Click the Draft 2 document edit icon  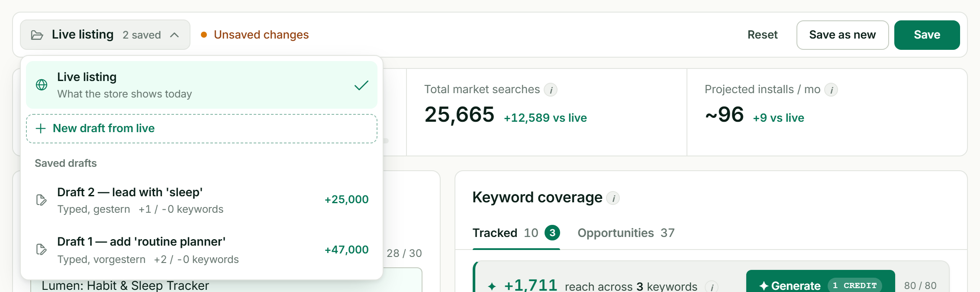[x=42, y=200]
